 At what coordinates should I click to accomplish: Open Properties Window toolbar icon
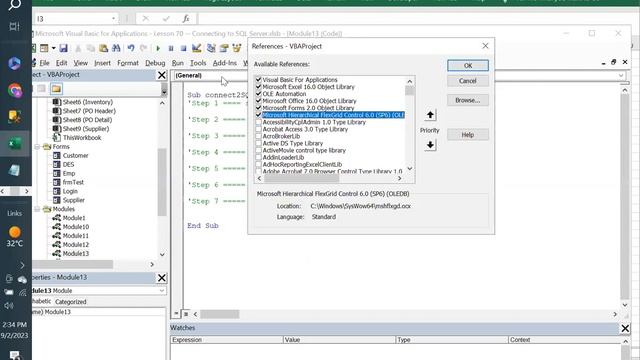tap(224, 48)
